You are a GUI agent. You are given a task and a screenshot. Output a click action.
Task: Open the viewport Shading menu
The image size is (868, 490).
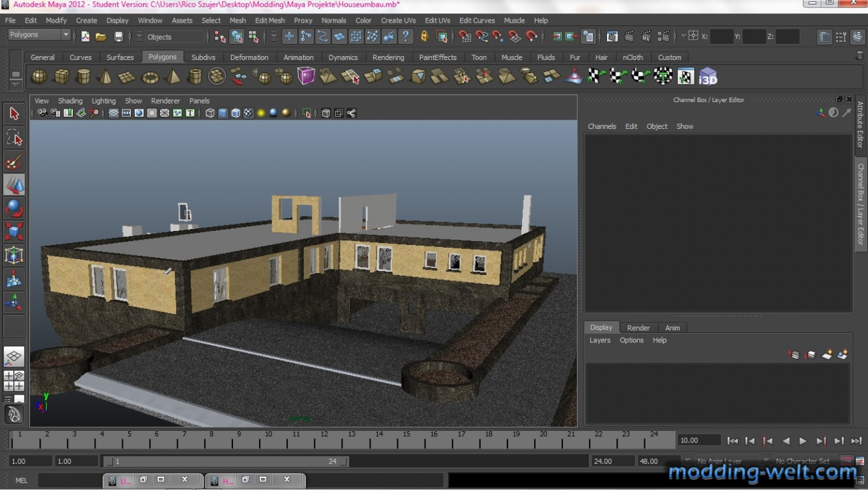(70, 101)
